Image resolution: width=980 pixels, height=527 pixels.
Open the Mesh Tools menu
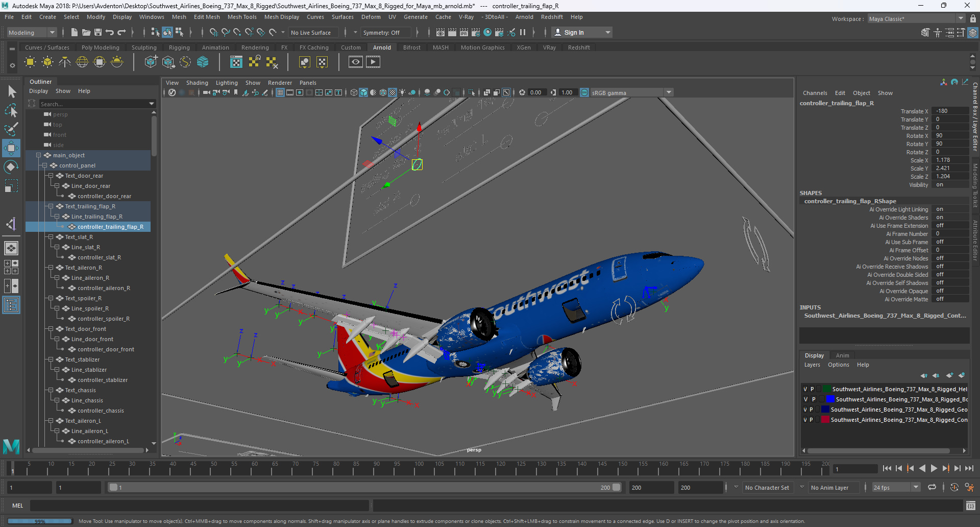coord(242,17)
